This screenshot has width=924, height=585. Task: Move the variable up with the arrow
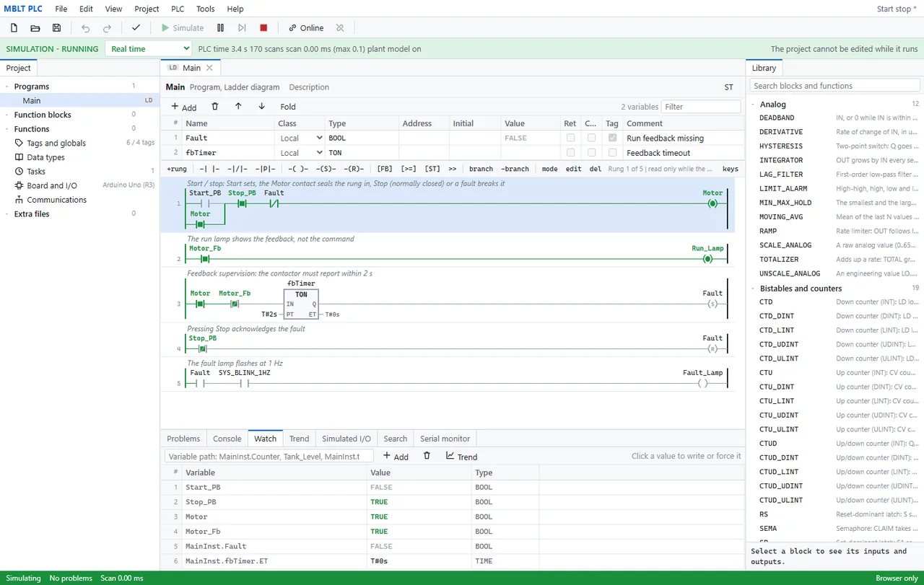(238, 106)
